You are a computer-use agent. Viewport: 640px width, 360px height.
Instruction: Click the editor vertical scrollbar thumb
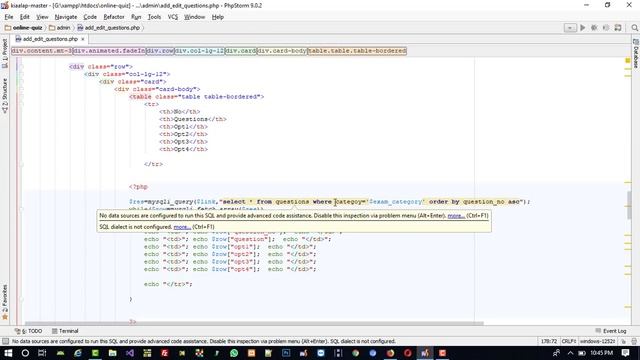[629, 205]
